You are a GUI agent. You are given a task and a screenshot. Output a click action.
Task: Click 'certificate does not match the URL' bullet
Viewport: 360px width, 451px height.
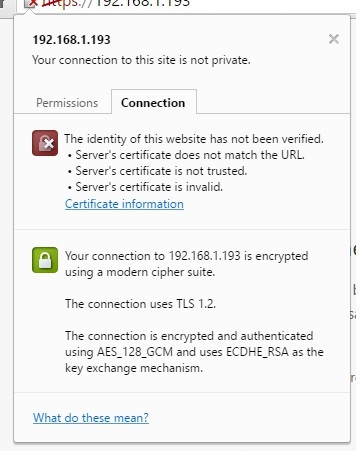(190, 155)
